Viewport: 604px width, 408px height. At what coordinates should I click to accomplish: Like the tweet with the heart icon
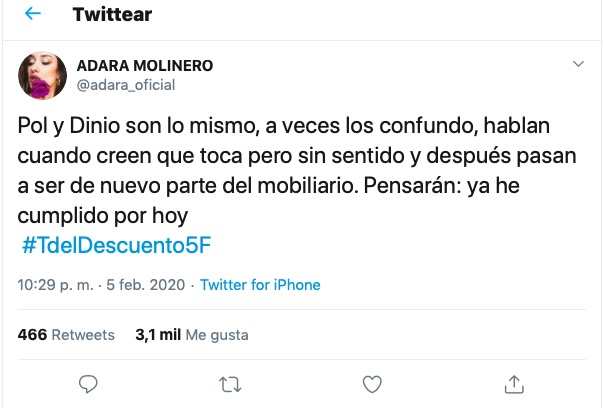372,383
